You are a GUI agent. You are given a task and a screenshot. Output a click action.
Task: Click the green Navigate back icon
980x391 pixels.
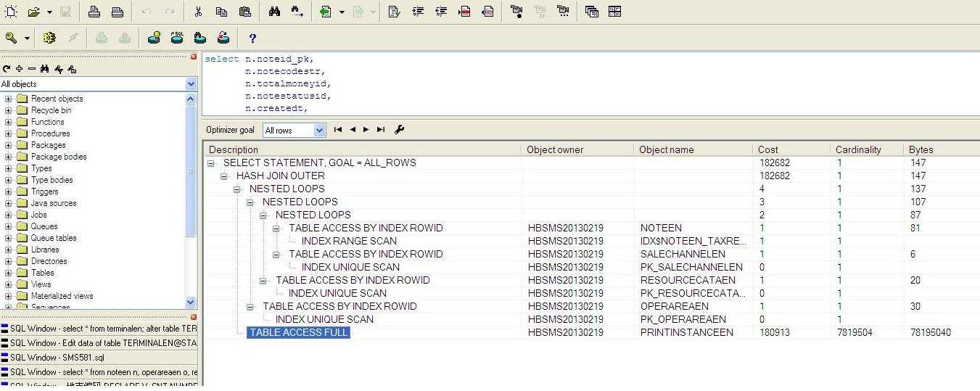pos(326,12)
